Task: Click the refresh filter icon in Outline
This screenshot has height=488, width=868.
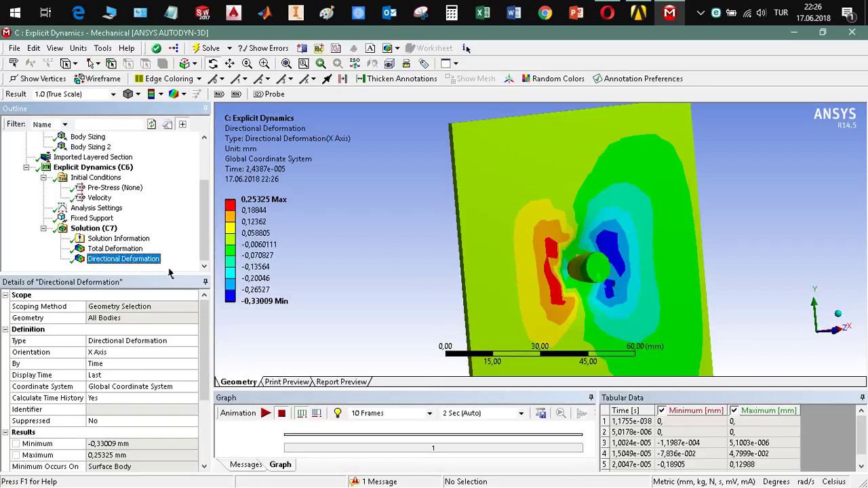Action: (x=151, y=125)
